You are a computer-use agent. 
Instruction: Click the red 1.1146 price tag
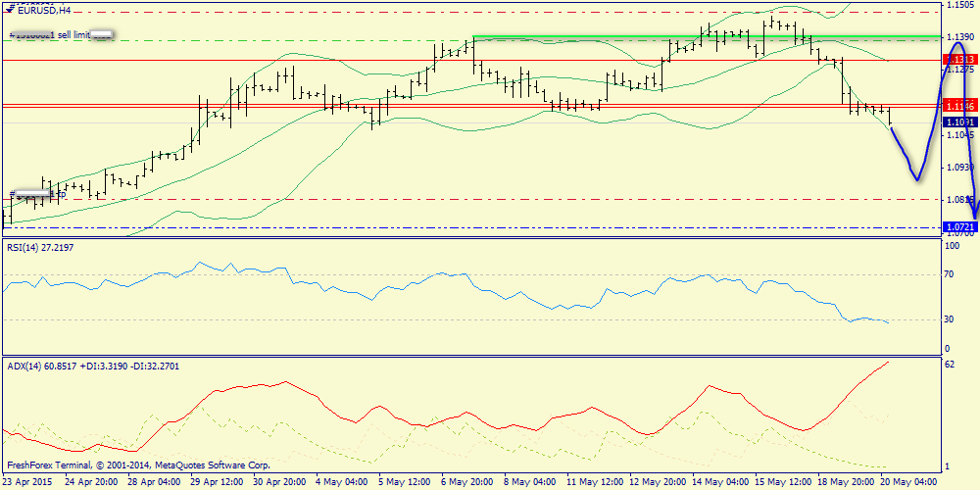pyautogui.click(x=959, y=104)
